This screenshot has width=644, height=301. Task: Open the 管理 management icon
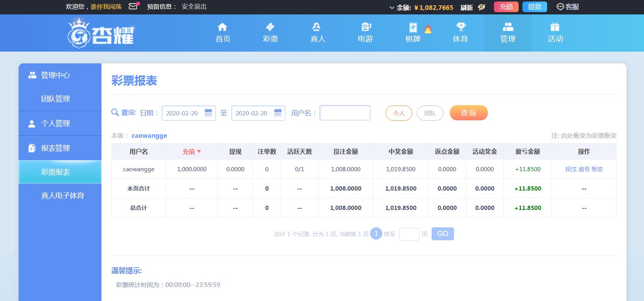tap(508, 27)
